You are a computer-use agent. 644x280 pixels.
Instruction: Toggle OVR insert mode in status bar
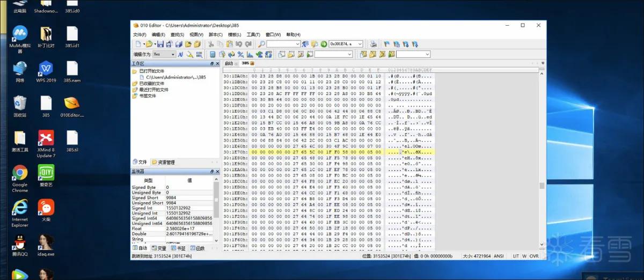[x=533, y=256]
